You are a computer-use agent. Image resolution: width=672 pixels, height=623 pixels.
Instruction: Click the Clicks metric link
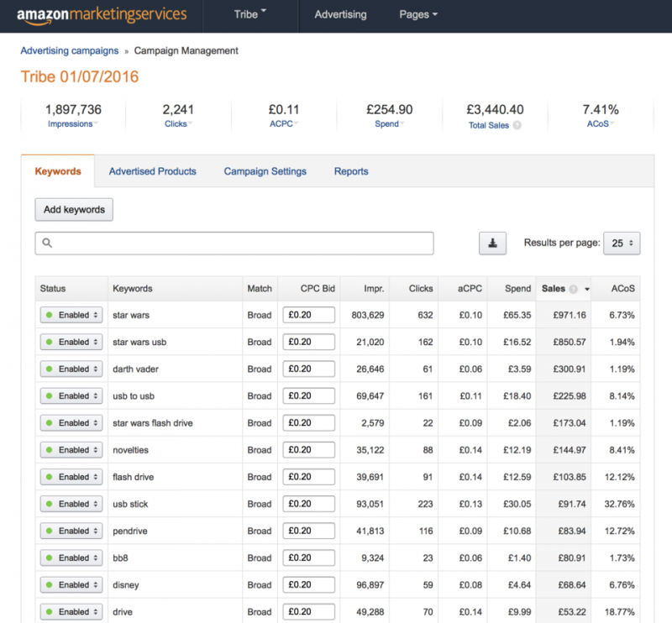(x=176, y=123)
